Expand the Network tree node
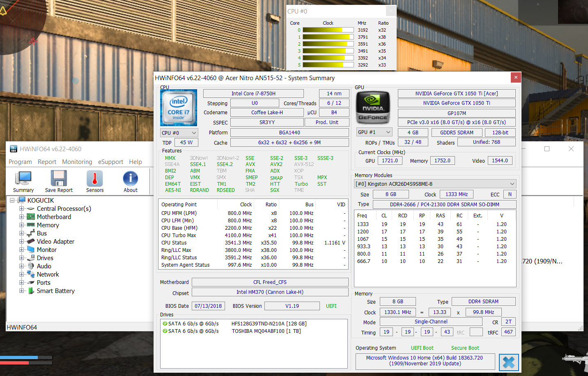Screen dimensions: 588x376 21,274
